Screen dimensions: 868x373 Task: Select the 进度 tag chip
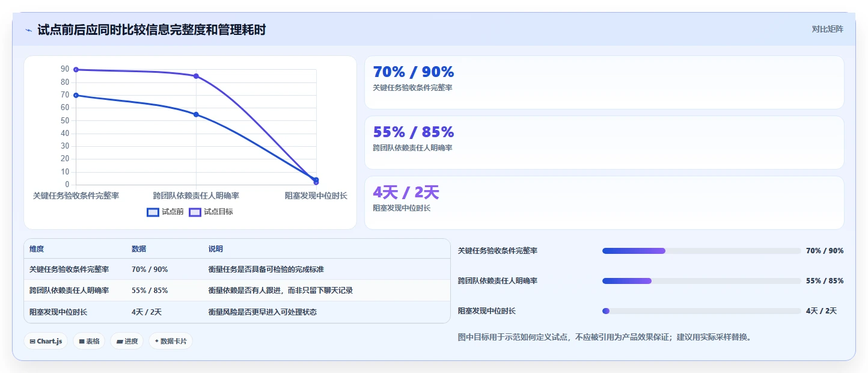tap(127, 341)
